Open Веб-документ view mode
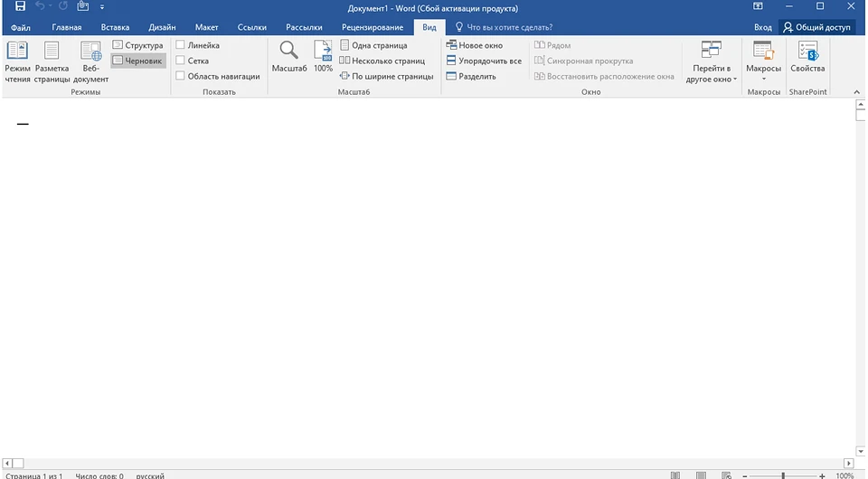This screenshot has width=868, height=479. pos(90,61)
